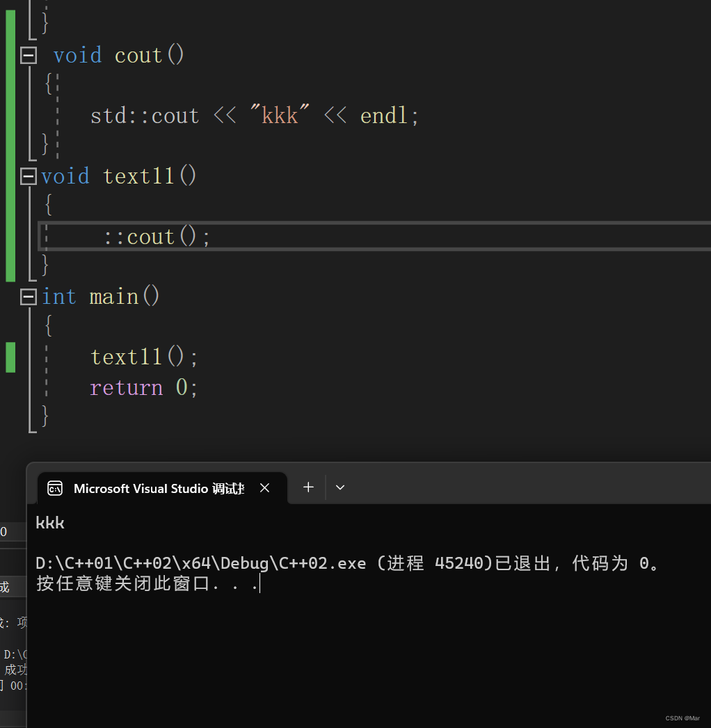Screen dimensions: 711x728
Task: Click the kkk output text in the console
Action: (x=49, y=522)
